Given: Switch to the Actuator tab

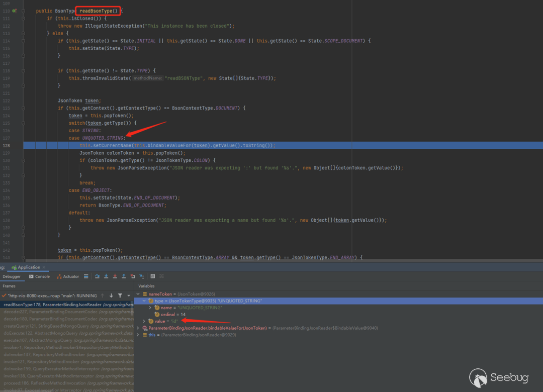Looking at the screenshot, I should (68, 276).
